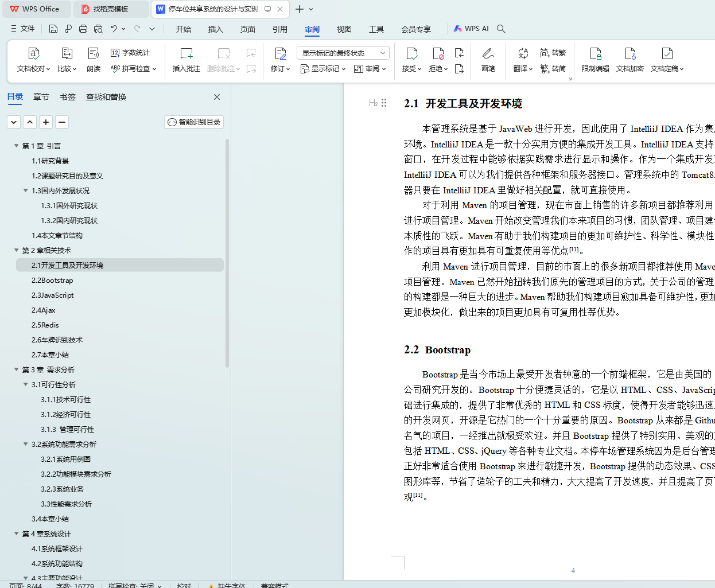Convert text with 转繁 to Traditional

(x=553, y=53)
